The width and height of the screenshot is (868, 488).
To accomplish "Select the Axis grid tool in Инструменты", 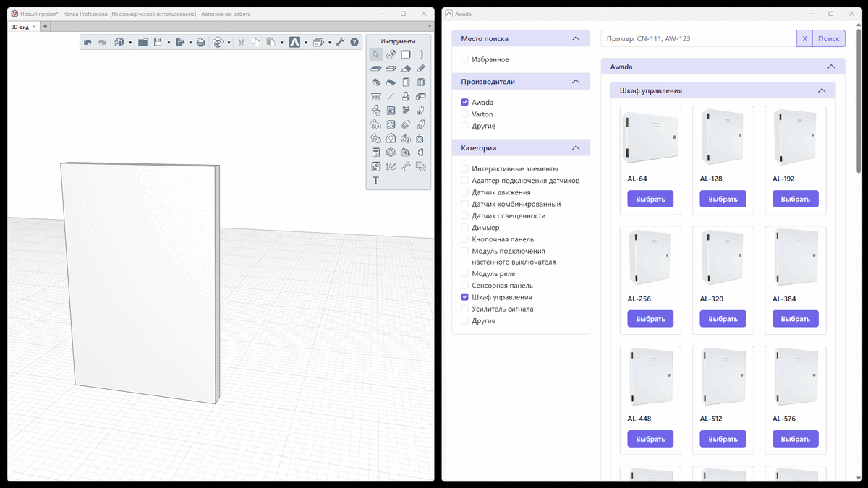I will (391, 54).
